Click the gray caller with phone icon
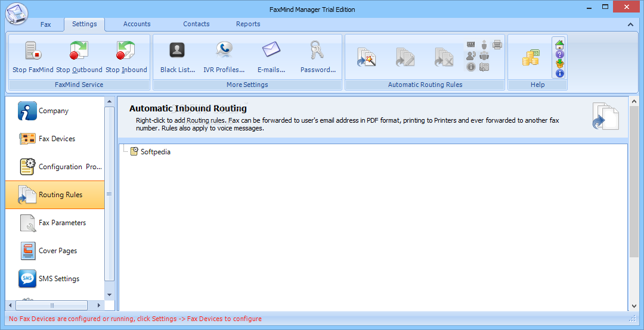This screenshot has width=644, height=330. pyautogui.click(x=471, y=55)
